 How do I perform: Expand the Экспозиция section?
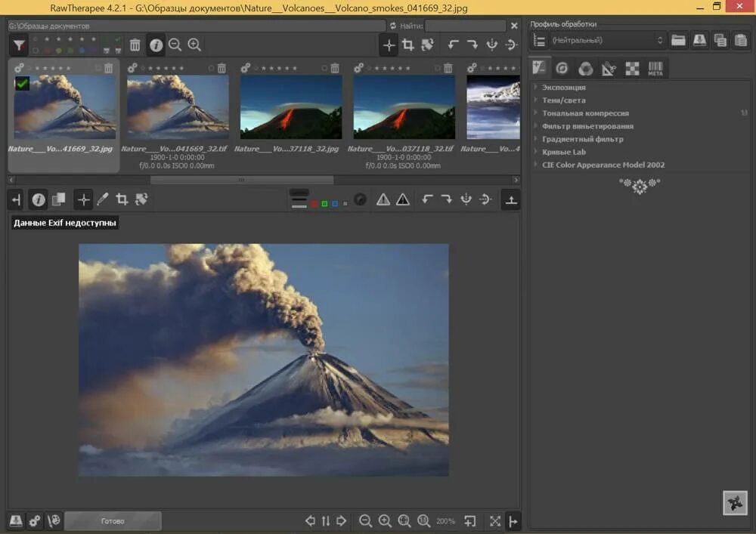pyautogui.click(x=563, y=88)
